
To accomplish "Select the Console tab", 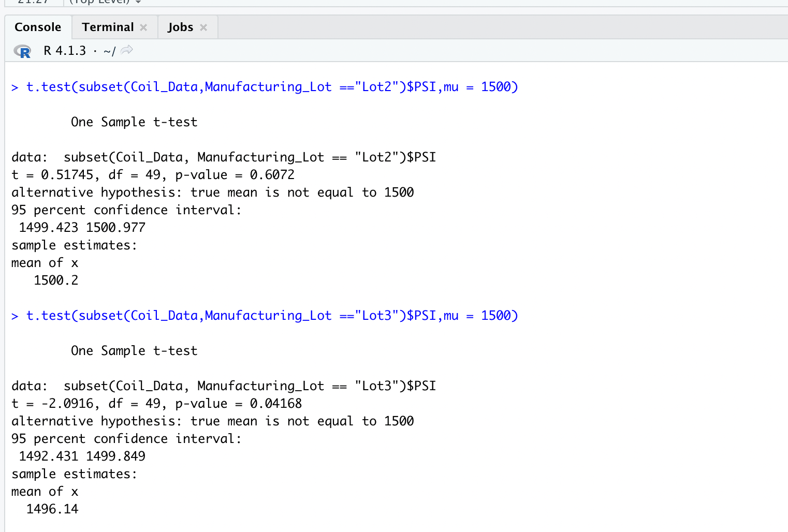I will click(37, 27).
